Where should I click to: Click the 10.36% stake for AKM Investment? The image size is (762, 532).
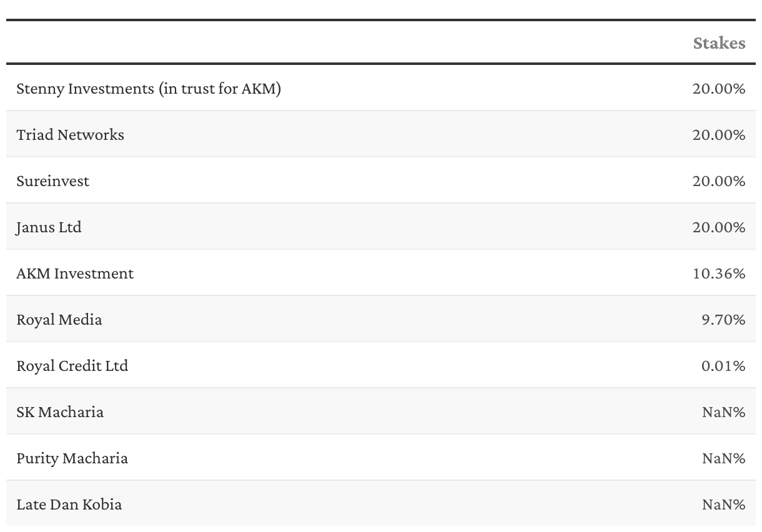718,273
